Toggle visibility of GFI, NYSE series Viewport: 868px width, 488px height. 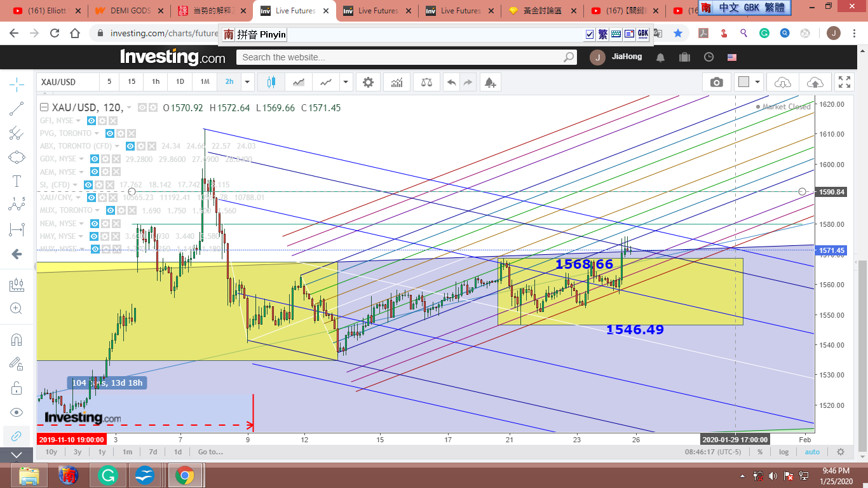click(x=92, y=121)
